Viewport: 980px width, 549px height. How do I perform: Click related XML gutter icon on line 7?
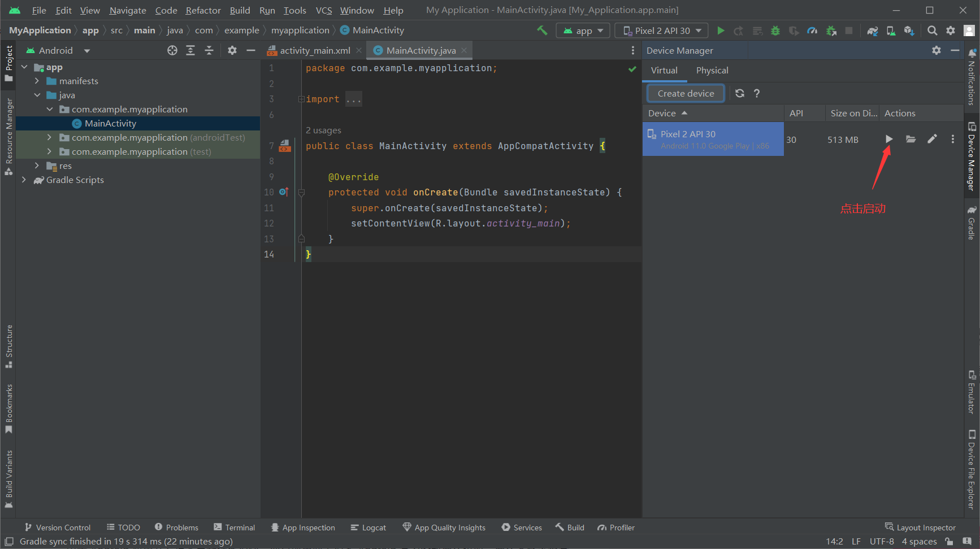coord(285,146)
